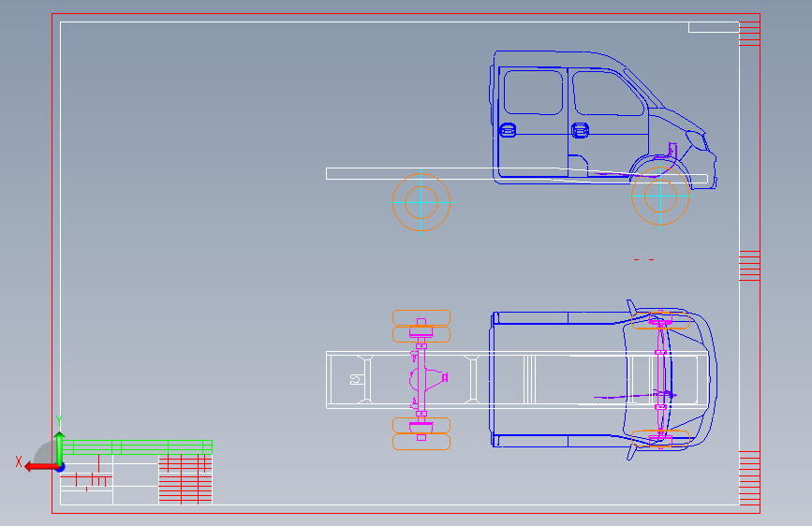This screenshot has height=526, width=812.
Task: Select the rear axle differential in plan view
Action: click(x=429, y=378)
